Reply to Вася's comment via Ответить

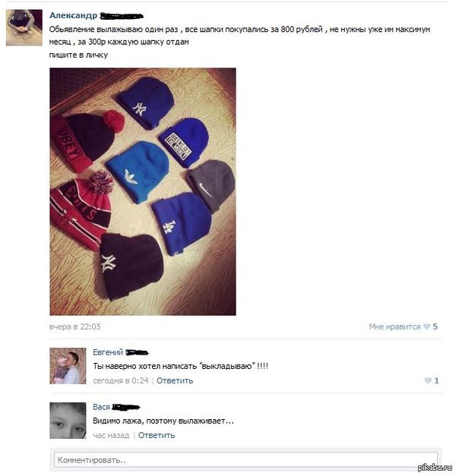(157, 435)
